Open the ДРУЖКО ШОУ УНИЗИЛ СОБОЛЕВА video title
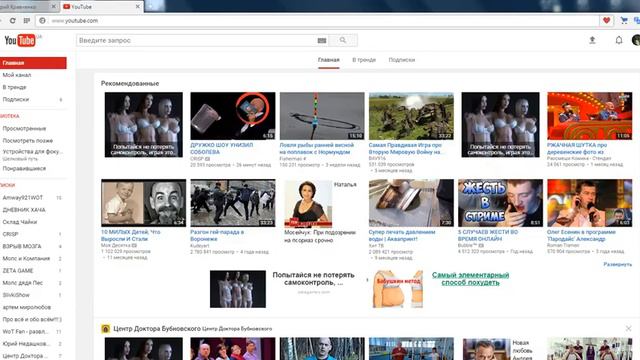The height and width of the screenshot is (360, 640). (x=222, y=148)
